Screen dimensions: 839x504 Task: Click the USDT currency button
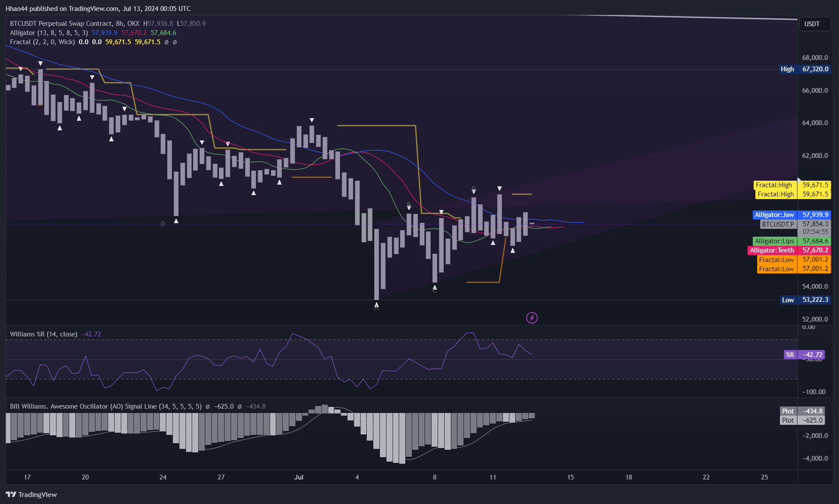pos(814,24)
